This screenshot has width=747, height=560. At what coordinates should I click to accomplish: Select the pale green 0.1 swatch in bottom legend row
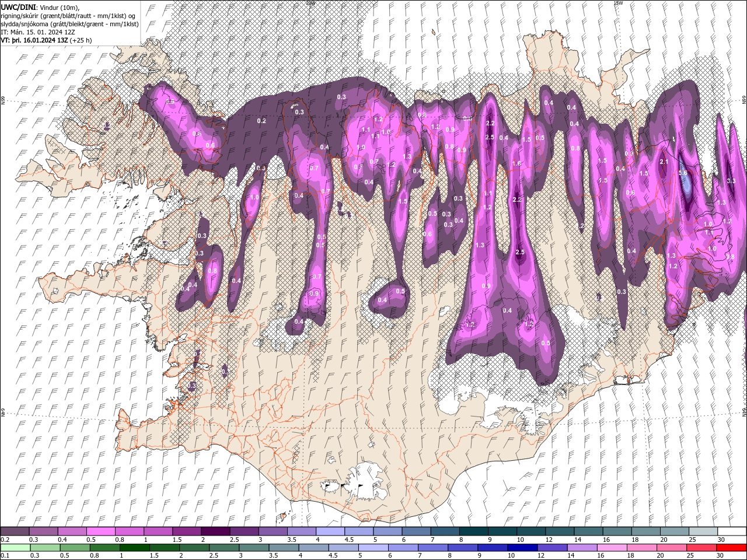[x=15, y=548]
